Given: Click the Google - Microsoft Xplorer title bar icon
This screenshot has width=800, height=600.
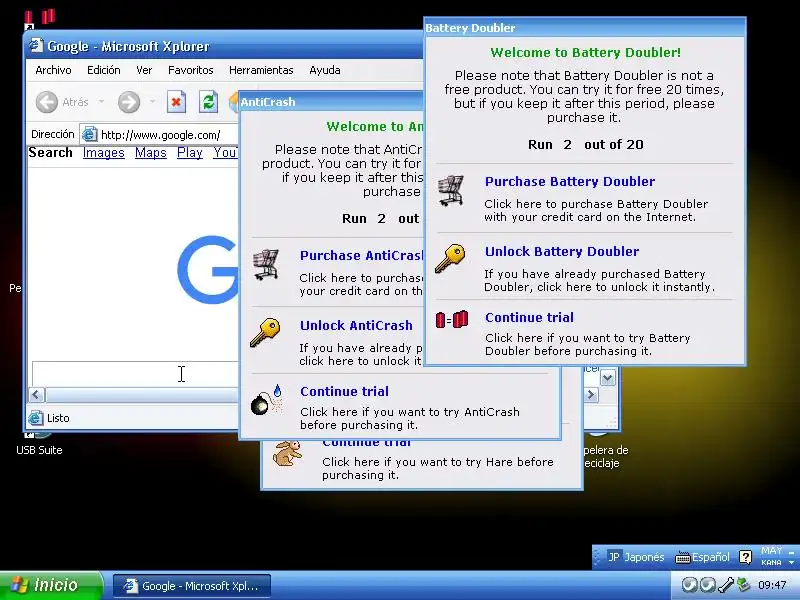Looking at the screenshot, I should (x=36, y=46).
